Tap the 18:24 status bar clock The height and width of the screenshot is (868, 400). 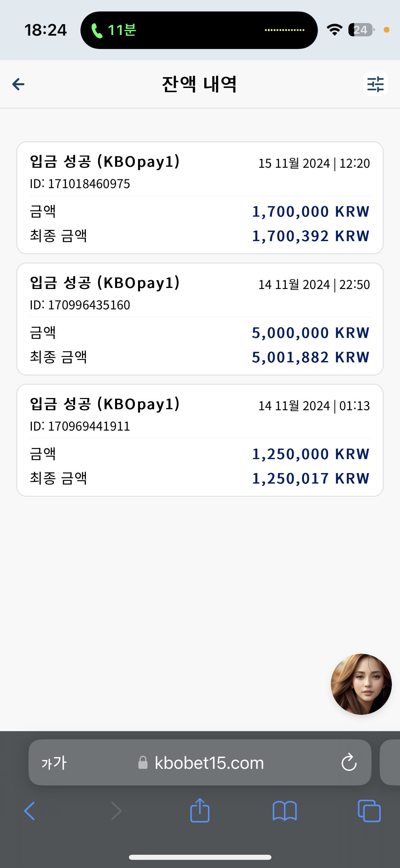point(45,30)
